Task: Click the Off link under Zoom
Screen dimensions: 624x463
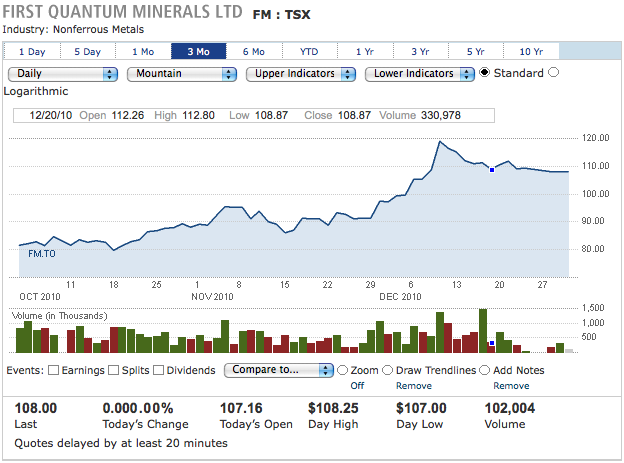Action: point(357,386)
